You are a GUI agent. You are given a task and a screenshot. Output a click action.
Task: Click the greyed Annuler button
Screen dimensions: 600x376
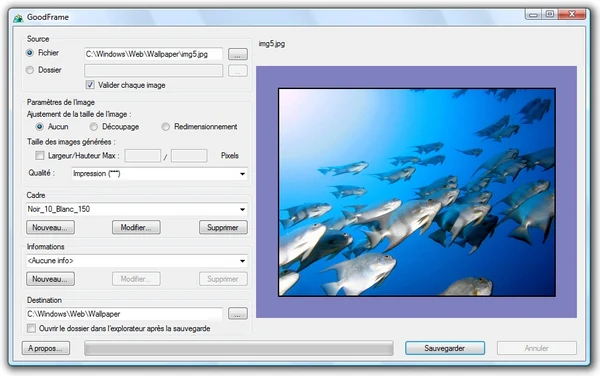click(537, 348)
